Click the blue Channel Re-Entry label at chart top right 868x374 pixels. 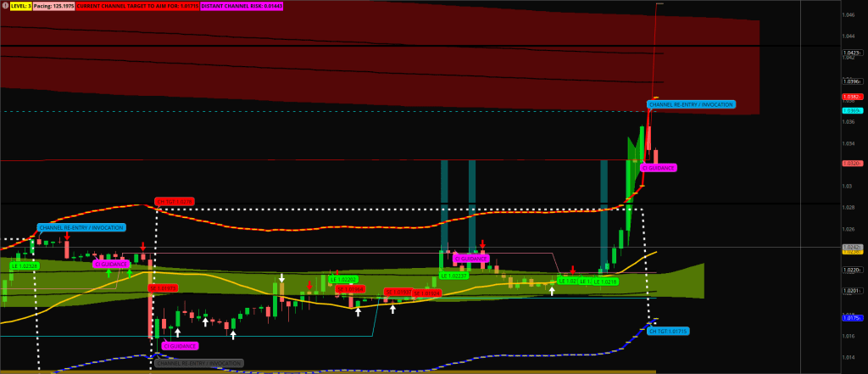click(692, 104)
